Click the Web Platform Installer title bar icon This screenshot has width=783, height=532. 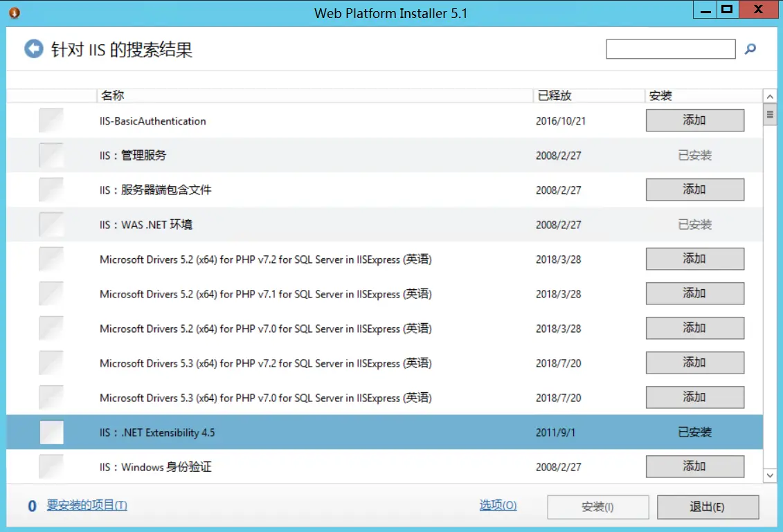point(15,13)
